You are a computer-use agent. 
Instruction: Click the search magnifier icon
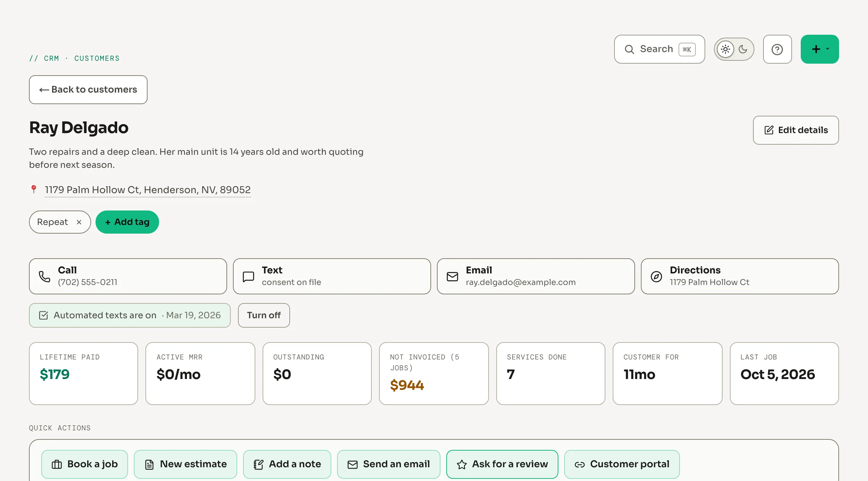629,50
